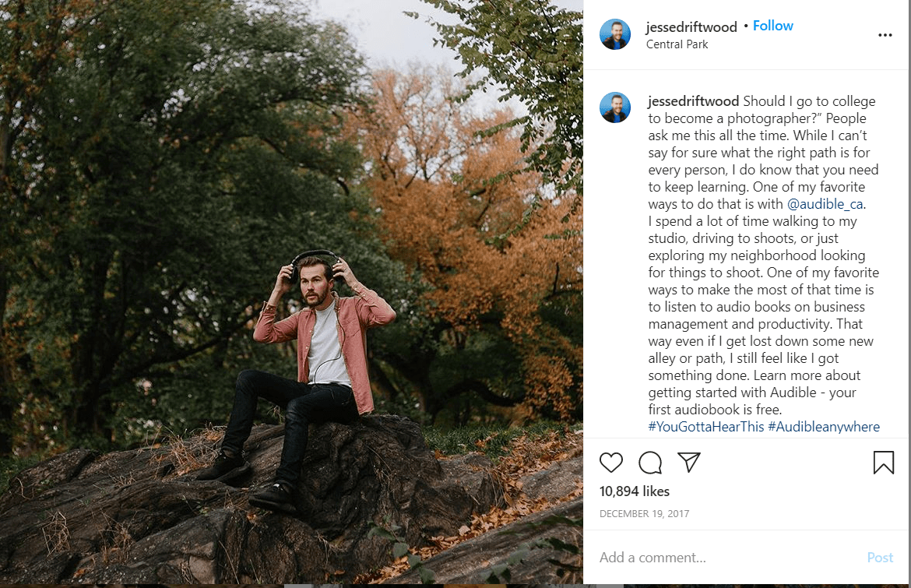Submit comment with Post button
This screenshot has height=588, width=911.
tap(880, 557)
